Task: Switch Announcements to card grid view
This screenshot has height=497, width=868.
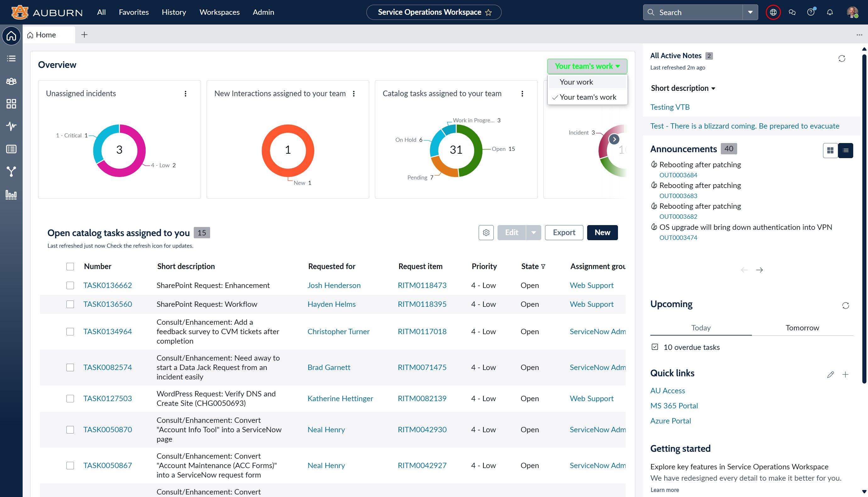Action: pos(831,150)
